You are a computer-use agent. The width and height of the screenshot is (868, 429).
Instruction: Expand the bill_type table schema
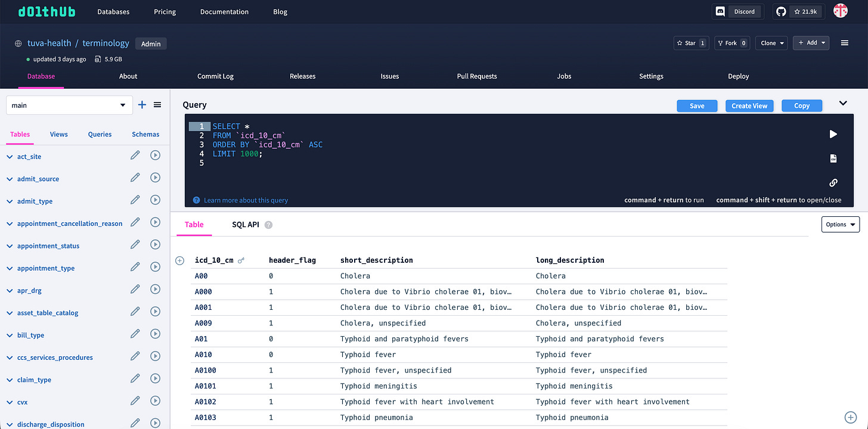pyautogui.click(x=10, y=335)
